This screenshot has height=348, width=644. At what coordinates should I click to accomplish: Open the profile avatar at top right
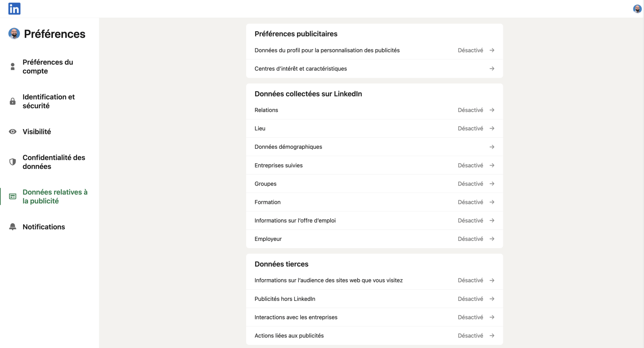[637, 9]
